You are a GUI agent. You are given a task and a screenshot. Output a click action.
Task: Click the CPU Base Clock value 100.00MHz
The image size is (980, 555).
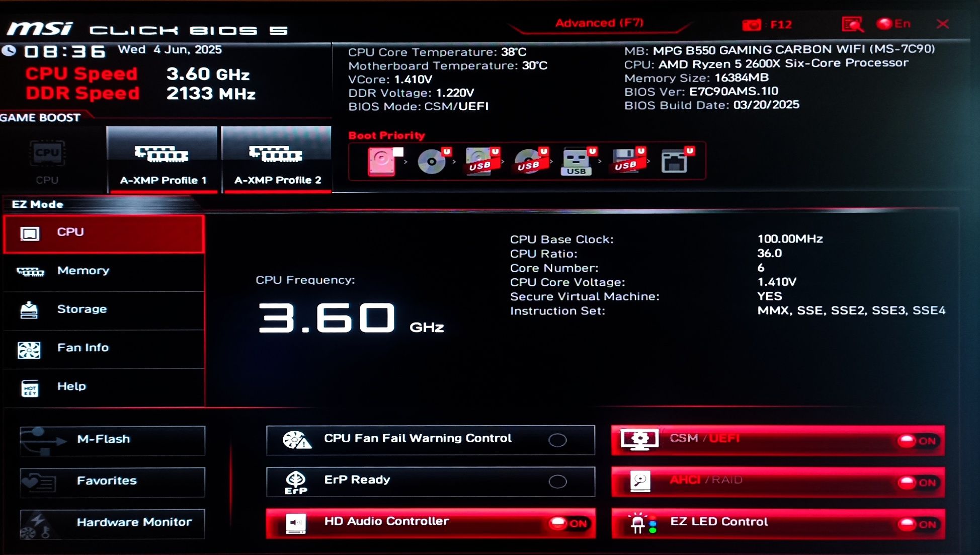790,239
